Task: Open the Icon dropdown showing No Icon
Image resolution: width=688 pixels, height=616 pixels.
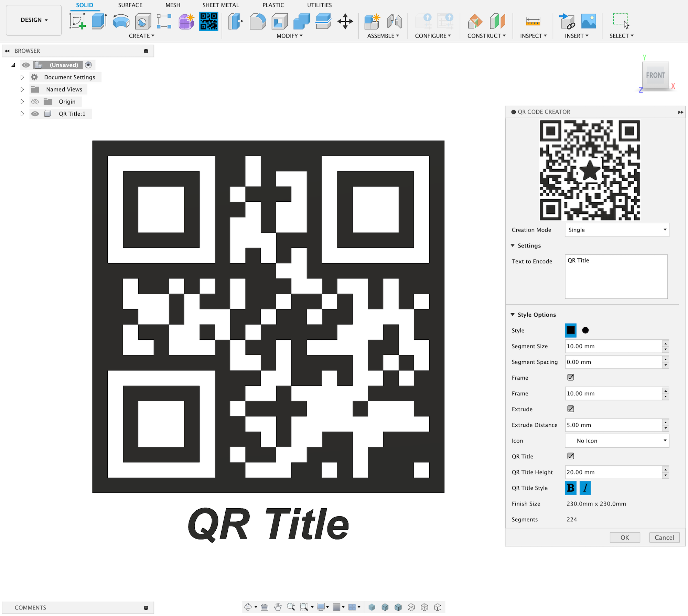Action: [617, 441]
